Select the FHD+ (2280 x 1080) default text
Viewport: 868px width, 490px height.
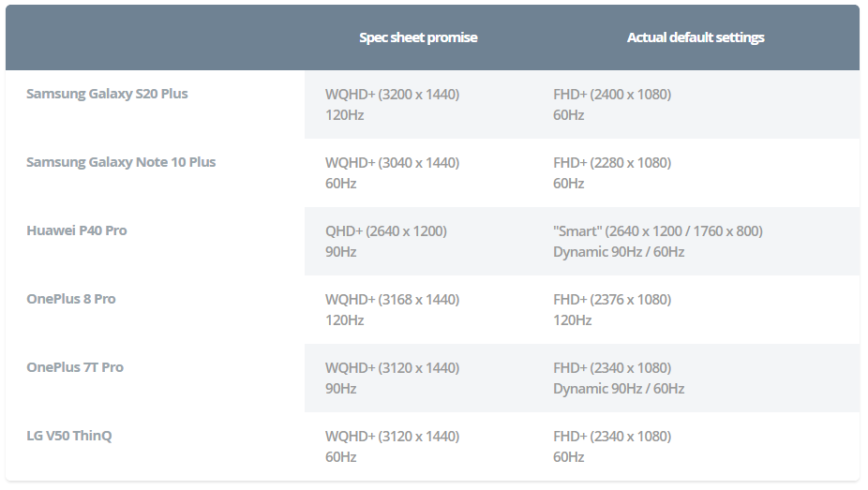pyautogui.click(x=612, y=163)
